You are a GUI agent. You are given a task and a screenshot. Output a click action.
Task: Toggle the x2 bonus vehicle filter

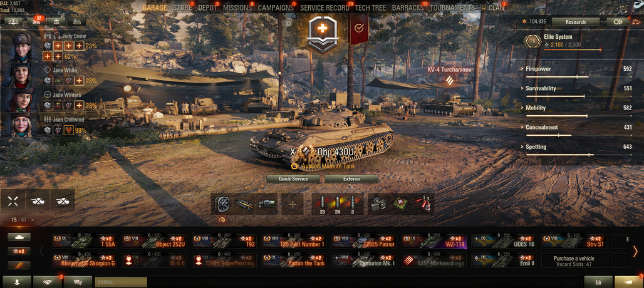pos(19,252)
